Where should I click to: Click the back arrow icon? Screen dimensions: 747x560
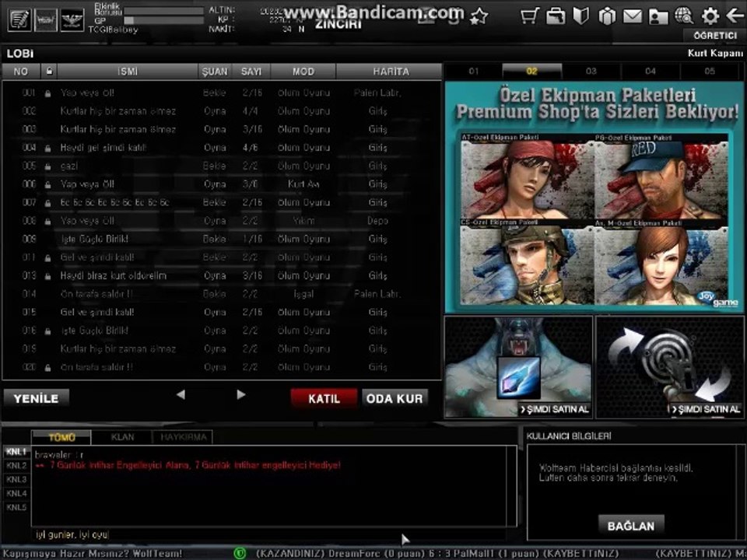click(735, 16)
